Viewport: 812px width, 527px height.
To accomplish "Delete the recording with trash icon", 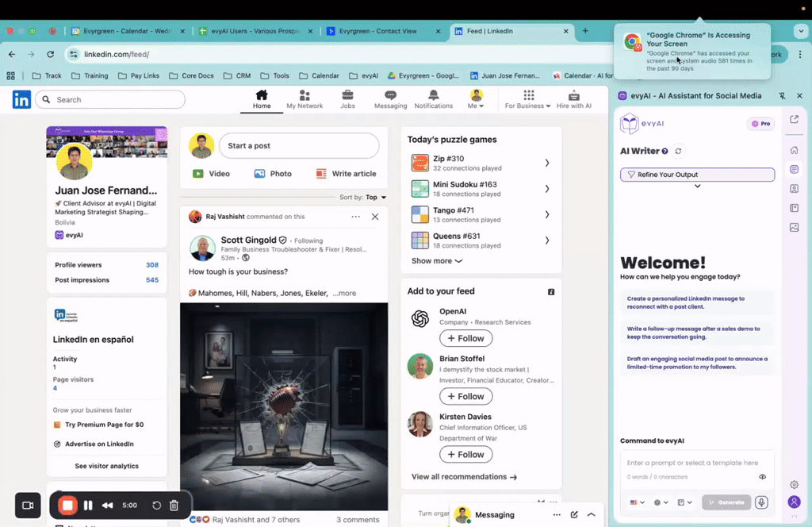I will tap(174, 506).
